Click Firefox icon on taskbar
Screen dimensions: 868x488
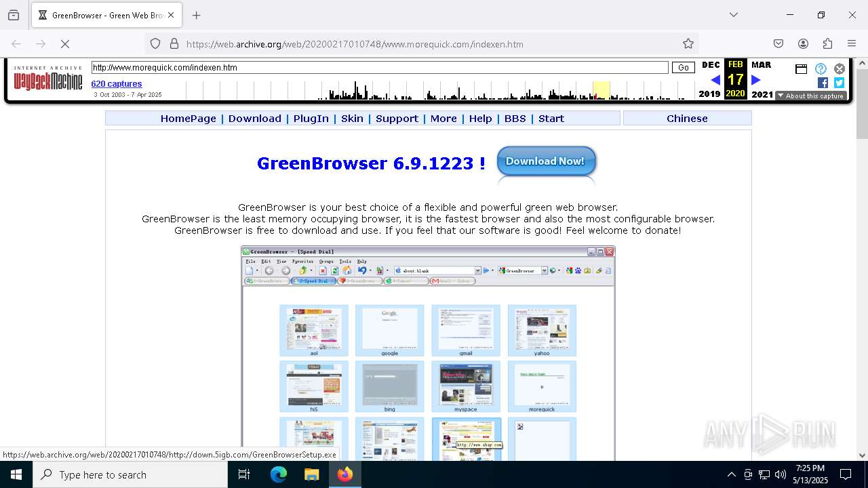345,474
